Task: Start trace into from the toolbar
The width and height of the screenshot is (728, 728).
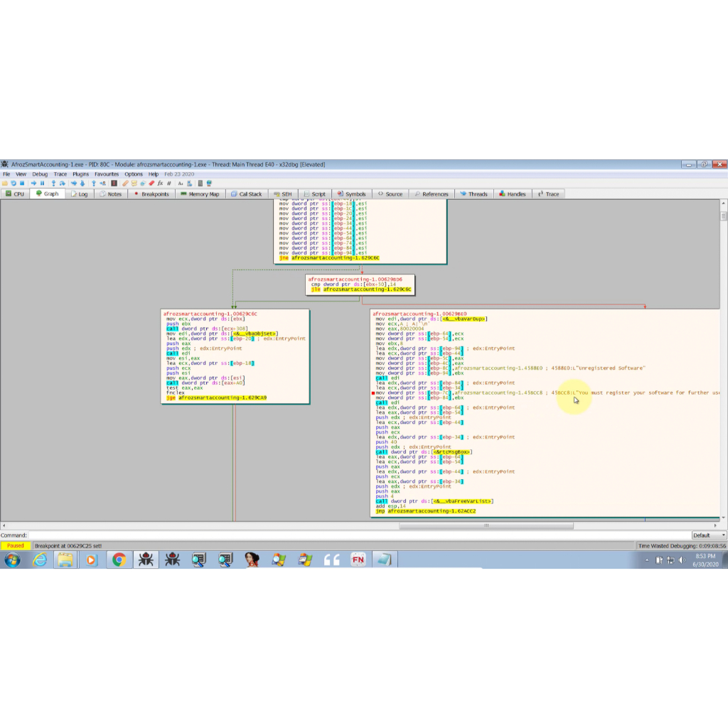Action: coord(74,183)
